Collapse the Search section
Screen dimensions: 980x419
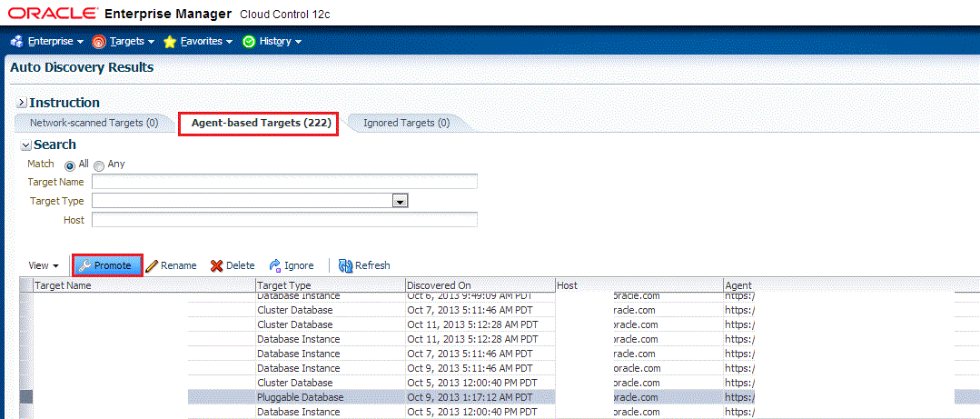25,145
